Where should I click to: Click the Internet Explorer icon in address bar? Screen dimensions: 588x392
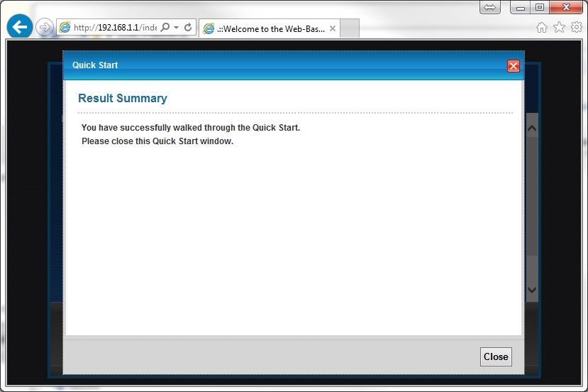coord(65,28)
